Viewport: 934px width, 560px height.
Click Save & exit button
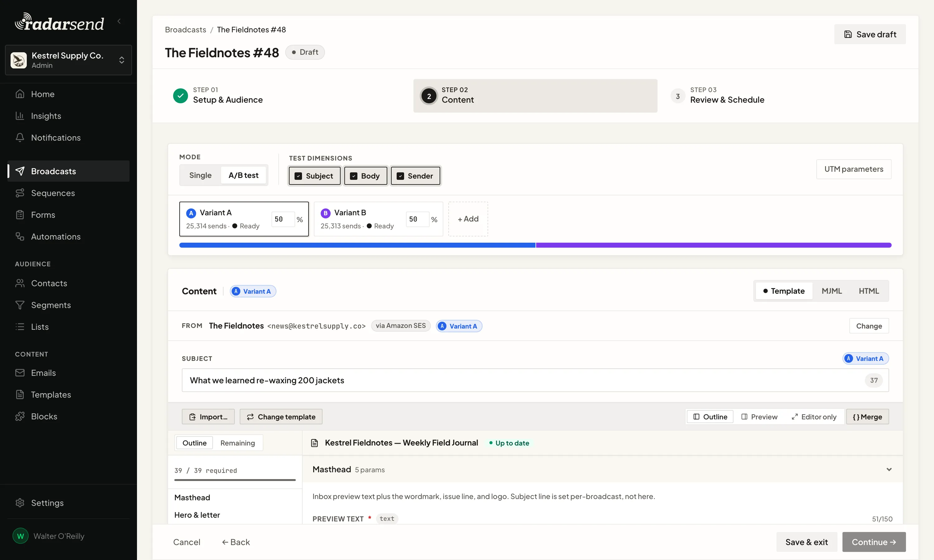807,542
